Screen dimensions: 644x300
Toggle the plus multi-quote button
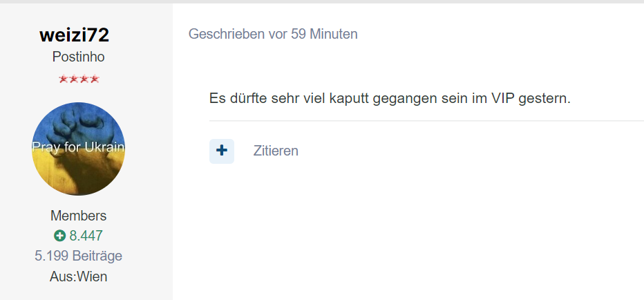pyautogui.click(x=222, y=151)
